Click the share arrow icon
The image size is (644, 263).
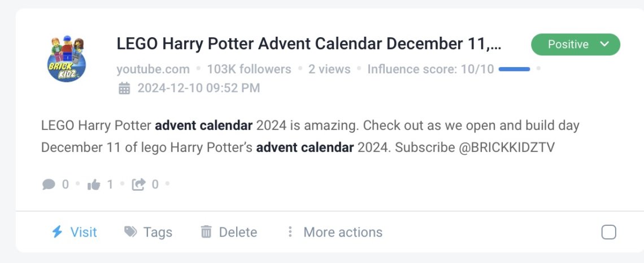coord(138,185)
